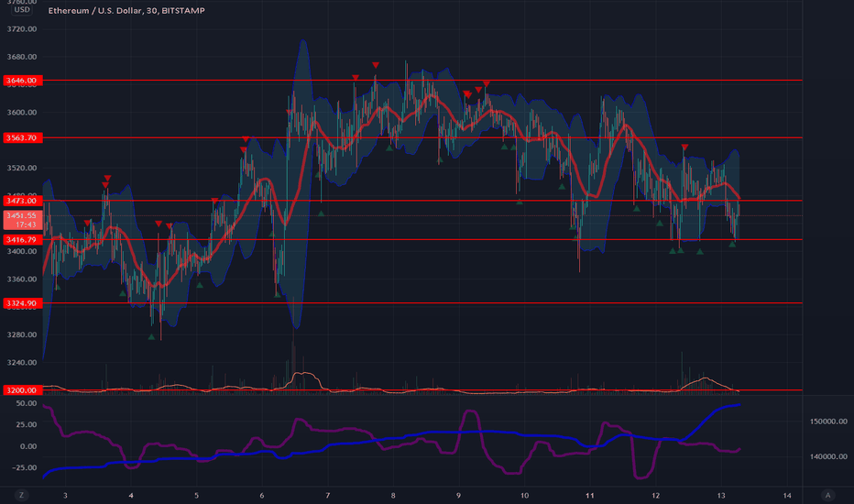Click the USD currency button
The image size is (854, 504).
click(22, 10)
